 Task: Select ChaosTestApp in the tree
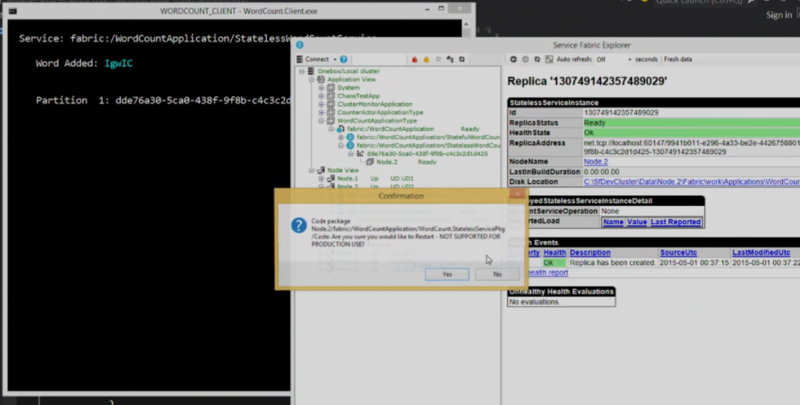click(358, 96)
